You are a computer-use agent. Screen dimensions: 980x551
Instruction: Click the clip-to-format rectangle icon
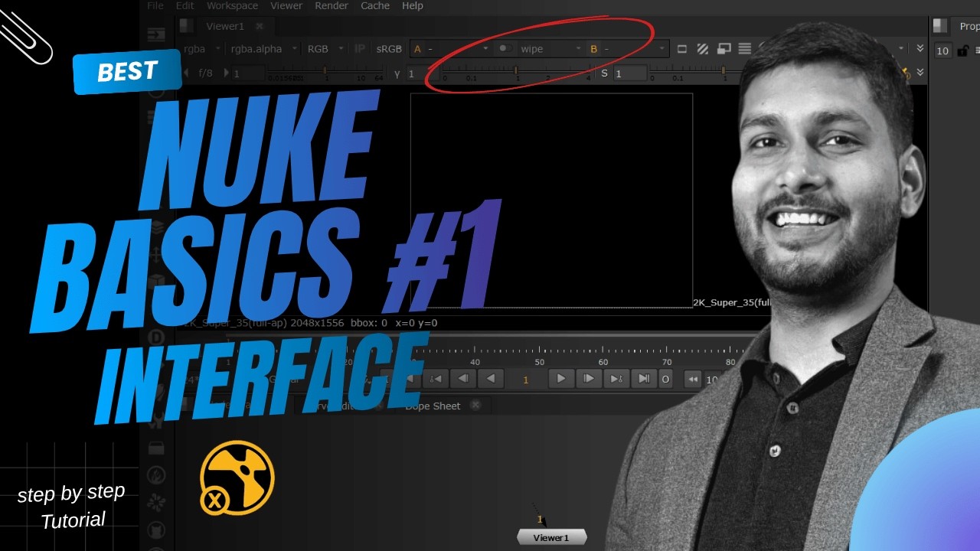click(x=682, y=49)
